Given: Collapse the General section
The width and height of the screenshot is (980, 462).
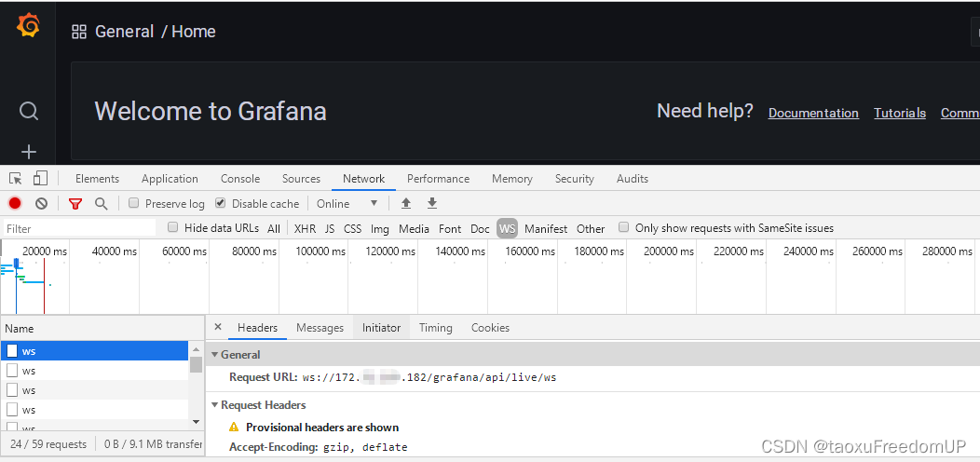Looking at the screenshot, I should [x=214, y=355].
